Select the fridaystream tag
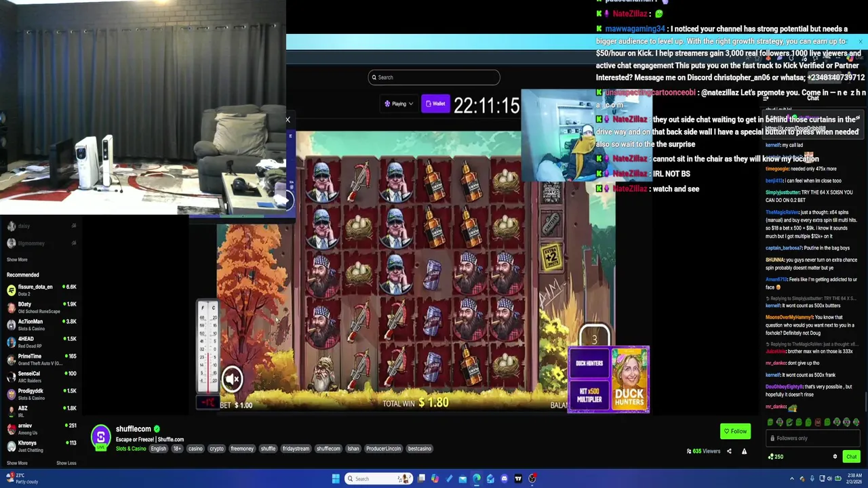The height and width of the screenshot is (488, 868). 296,449
